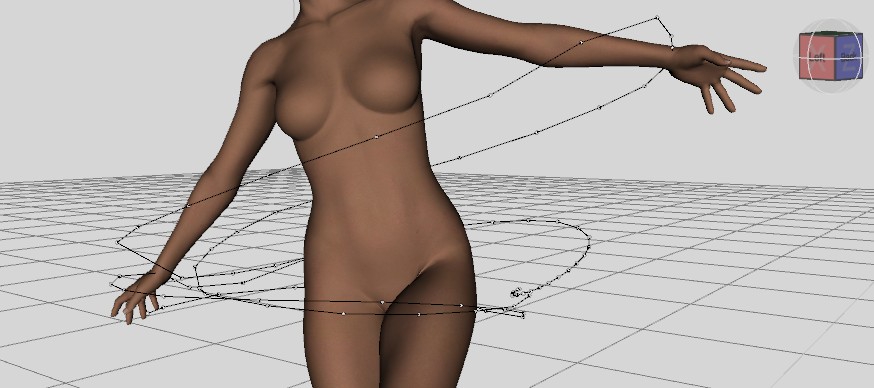874x388 pixels.
Task: Select curve point at outstretched arm's wrist
Action: [x=672, y=48]
